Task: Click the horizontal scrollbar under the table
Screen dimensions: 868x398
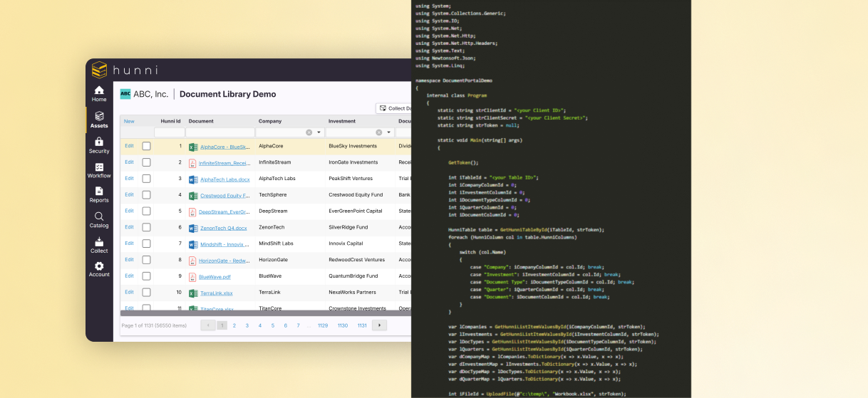Action: point(266,313)
